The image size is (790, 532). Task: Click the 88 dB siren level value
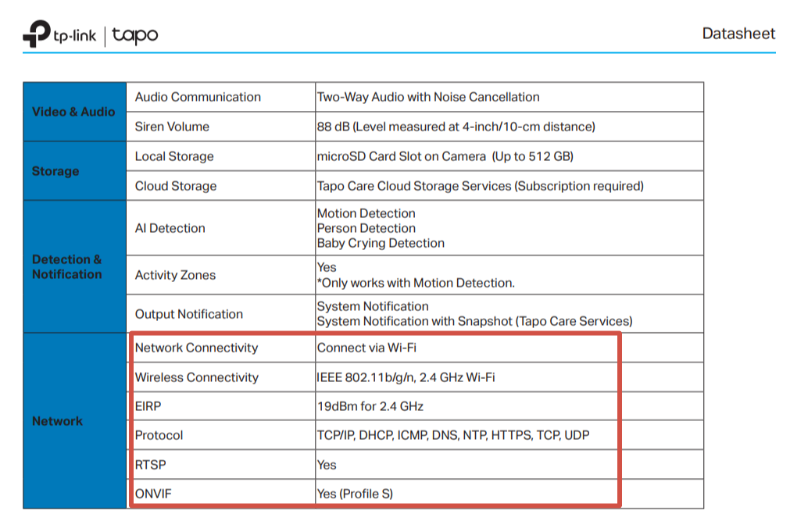pyautogui.click(x=456, y=127)
